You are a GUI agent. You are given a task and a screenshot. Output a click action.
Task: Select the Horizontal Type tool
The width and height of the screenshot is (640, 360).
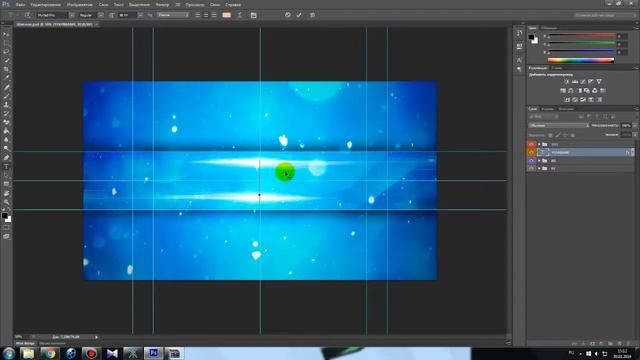point(6,167)
